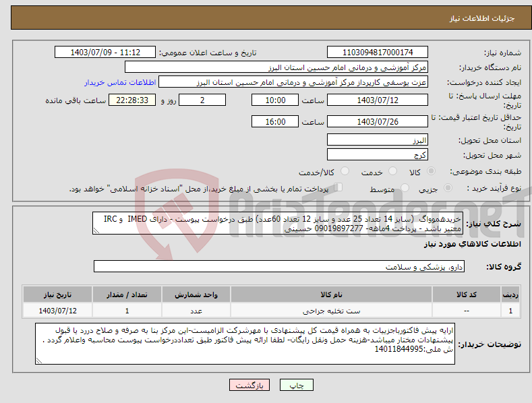This screenshot has width=532, height=403.
Task: Click the resize handle of description text area
Action: 96,231
